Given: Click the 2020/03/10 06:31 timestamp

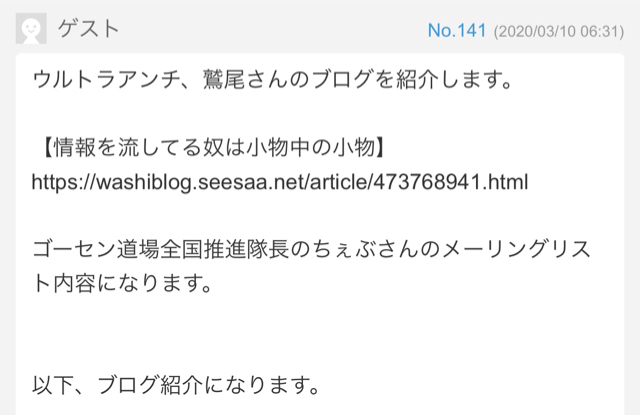Looking at the screenshot, I should pos(558,31).
